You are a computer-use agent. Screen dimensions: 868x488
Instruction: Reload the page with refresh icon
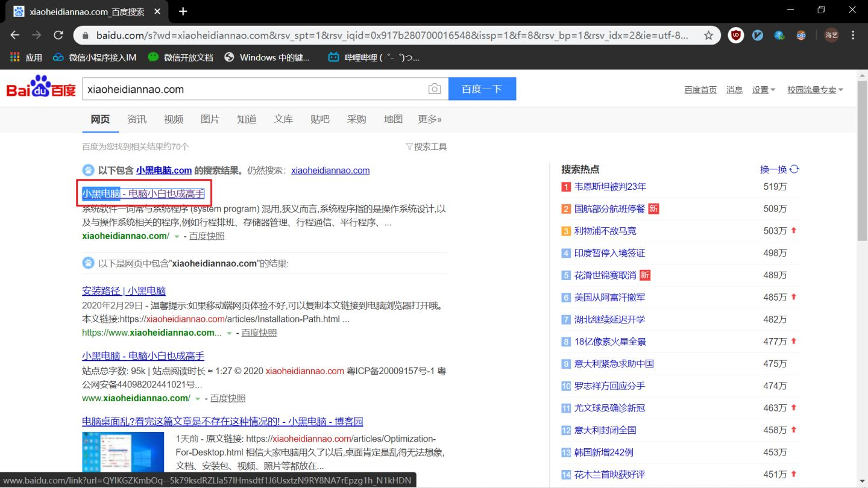coord(58,36)
